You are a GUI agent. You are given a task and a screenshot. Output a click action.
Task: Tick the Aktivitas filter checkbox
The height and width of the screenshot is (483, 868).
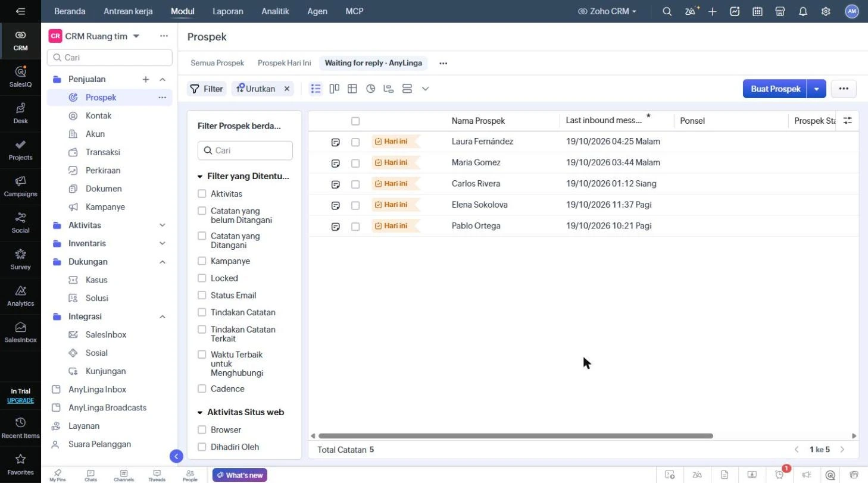(x=202, y=194)
